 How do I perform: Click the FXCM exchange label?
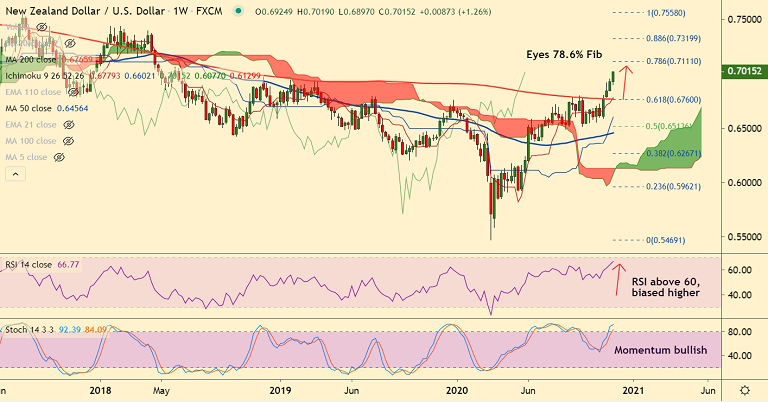(x=209, y=11)
